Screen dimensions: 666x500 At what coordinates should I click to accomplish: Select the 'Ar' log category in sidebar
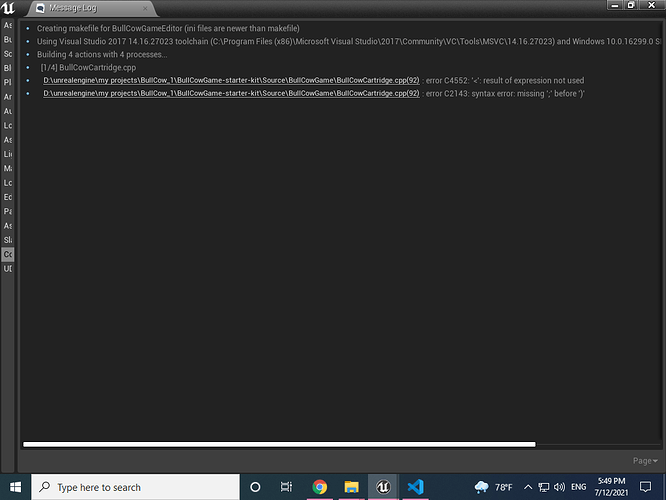coord(8,97)
